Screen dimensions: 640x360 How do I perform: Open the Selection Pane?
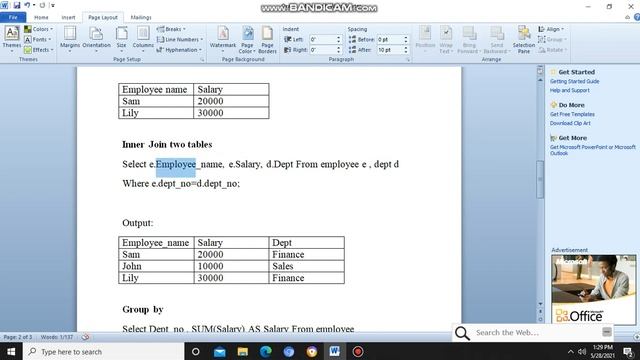point(524,39)
